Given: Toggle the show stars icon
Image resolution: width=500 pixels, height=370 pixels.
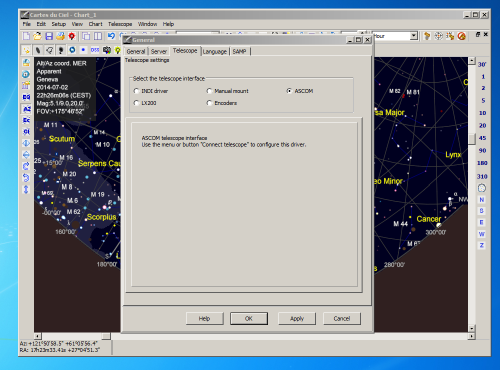Looking at the screenshot, I should tap(26, 50).
